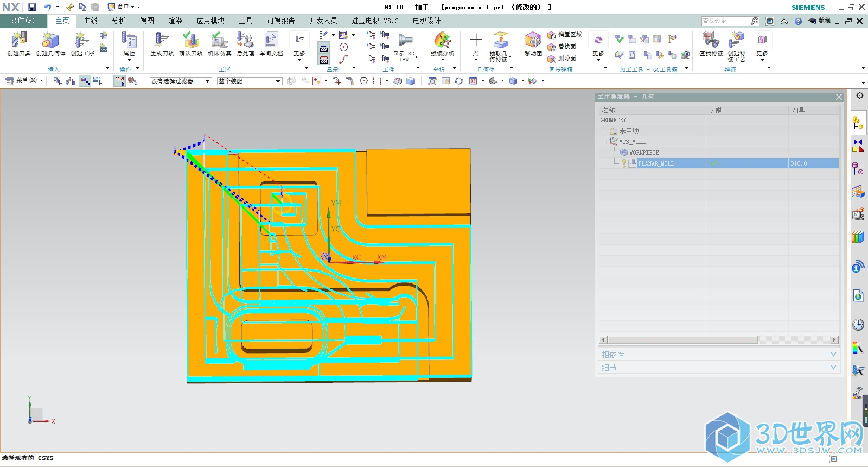Toggle Machining Method View button
Image resolution: width=868 pixels, height=467 pixels.
pos(98,81)
